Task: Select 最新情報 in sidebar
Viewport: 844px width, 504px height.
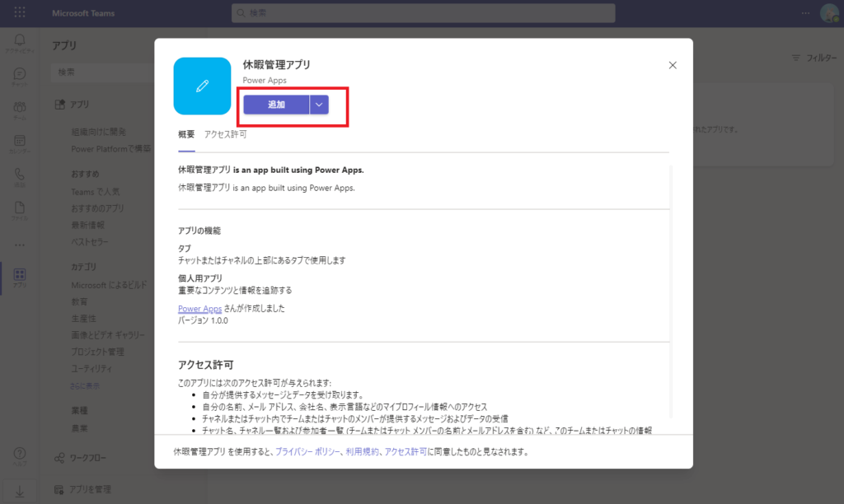Action: coord(87,225)
